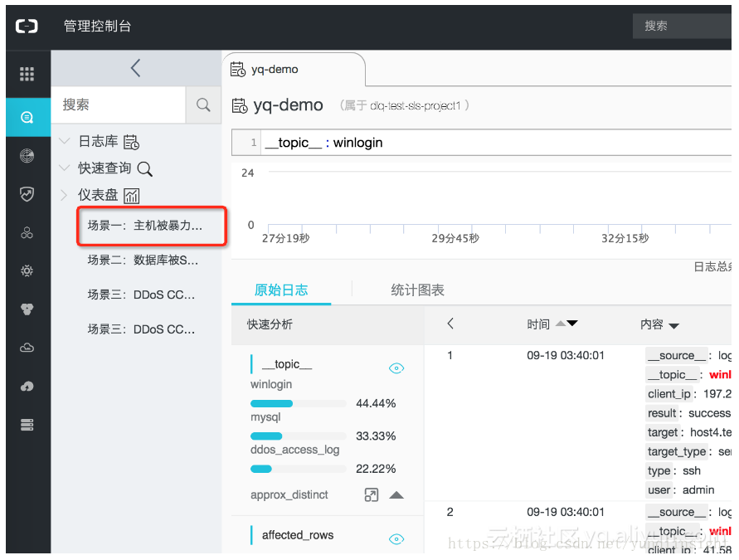Image resolution: width=739 pixels, height=560 pixels.
Task: Click the ddos_access_log 22.22% progress bar
Action: tap(299, 469)
